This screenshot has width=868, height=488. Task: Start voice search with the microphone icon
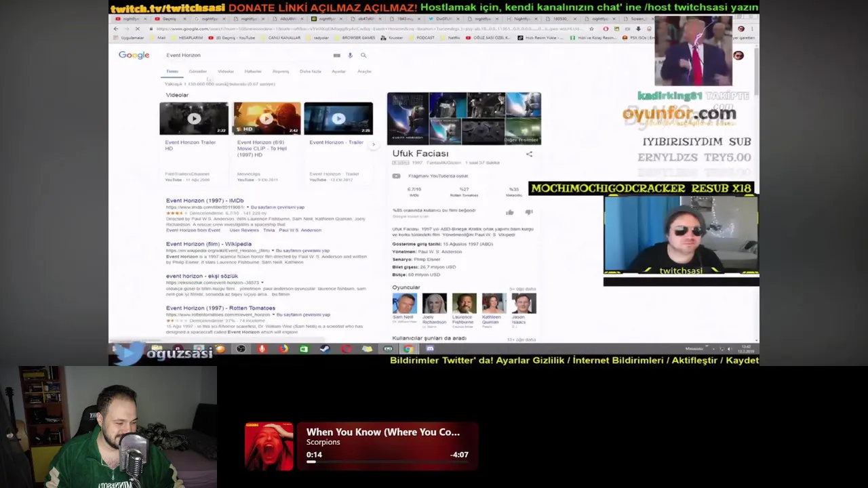pos(350,56)
